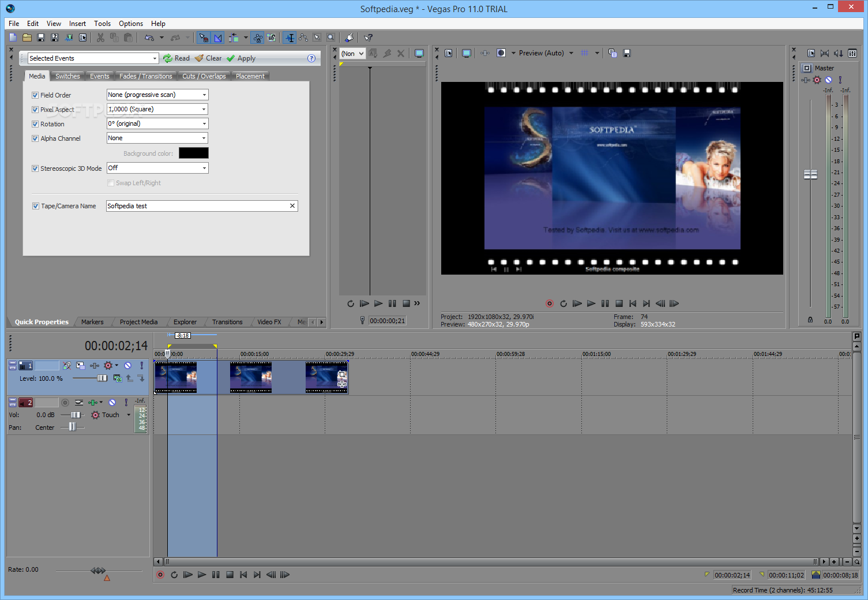Open Mixing Console icon in Master panel
The width and height of the screenshot is (868, 600).
point(852,53)
